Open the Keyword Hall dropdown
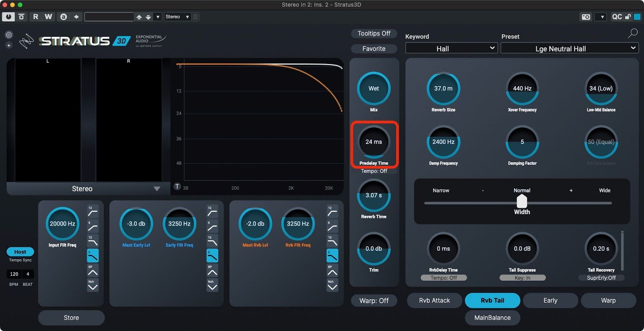The width and height of the screenshot is (644, 331). (452, 48)
